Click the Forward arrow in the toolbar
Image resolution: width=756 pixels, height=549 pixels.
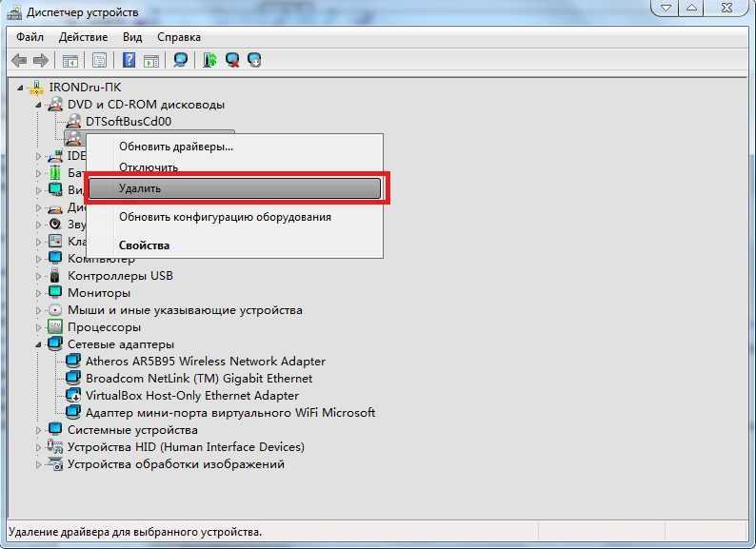[x=41, y=60]
